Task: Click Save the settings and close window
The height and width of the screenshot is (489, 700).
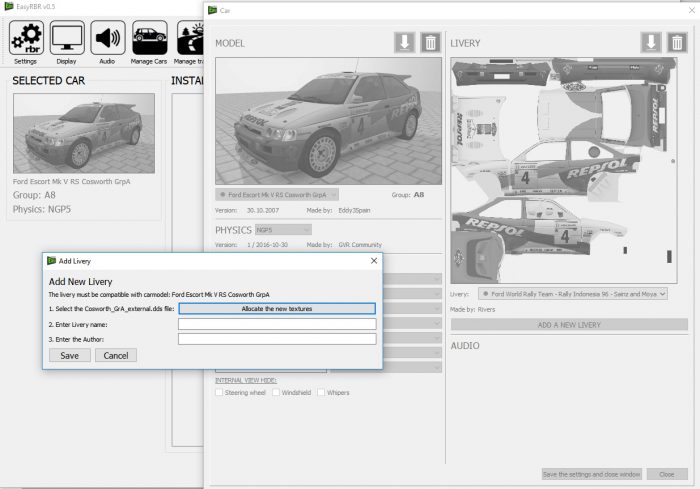Action: click(592, 474)
